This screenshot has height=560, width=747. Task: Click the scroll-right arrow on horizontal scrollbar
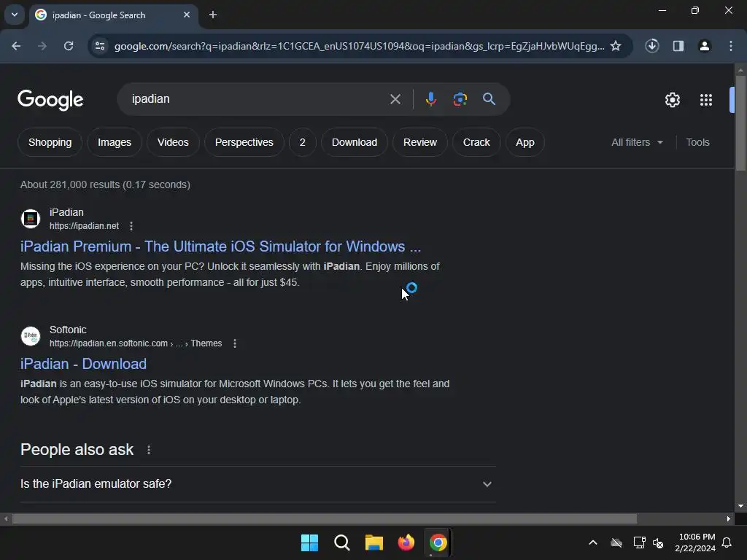pos(729,518)
